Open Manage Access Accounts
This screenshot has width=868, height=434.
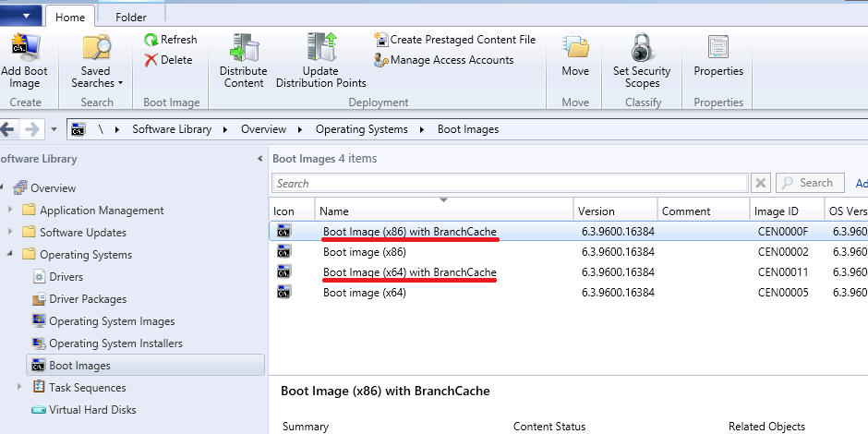(x=443, y=60)
